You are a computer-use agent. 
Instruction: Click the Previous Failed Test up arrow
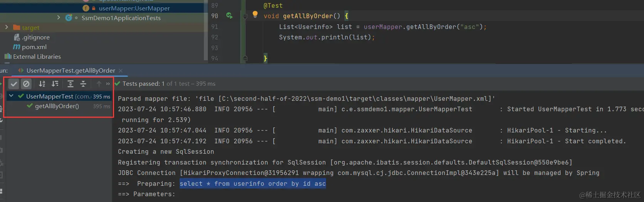tap(99, 84)
